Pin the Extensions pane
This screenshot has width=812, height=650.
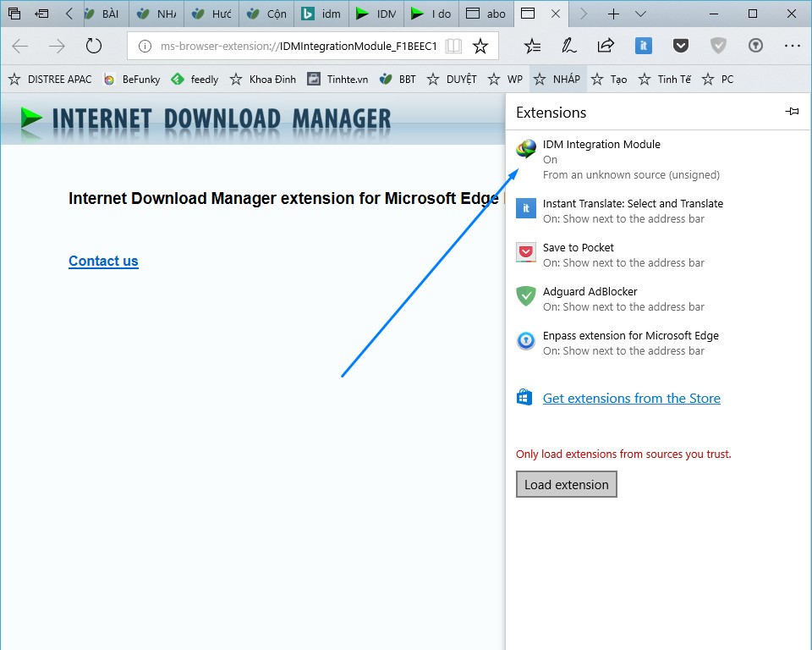tap(792, 111)
